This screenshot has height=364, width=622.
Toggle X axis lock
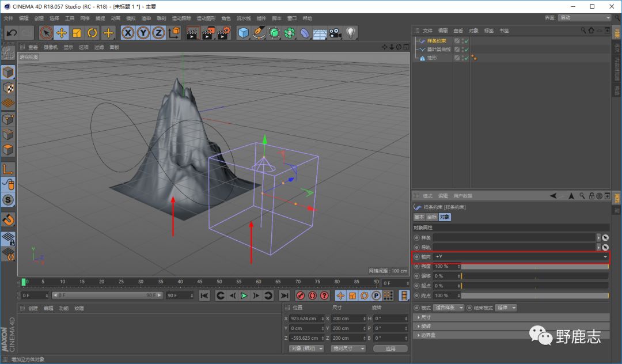[128, 32]
